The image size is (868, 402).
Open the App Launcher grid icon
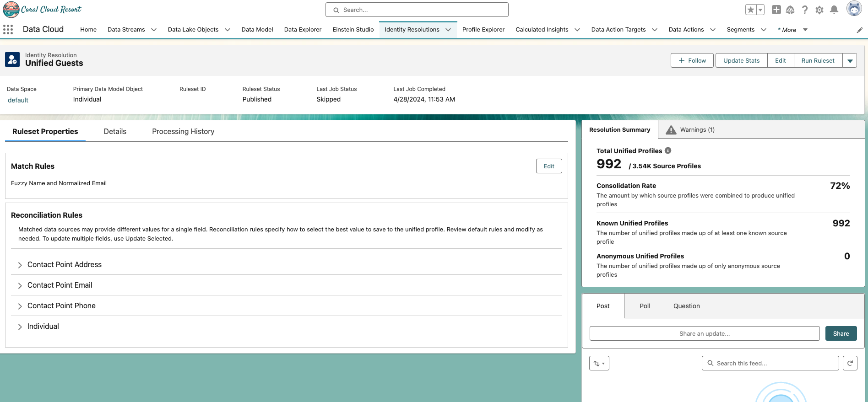[x=8, y=30]
